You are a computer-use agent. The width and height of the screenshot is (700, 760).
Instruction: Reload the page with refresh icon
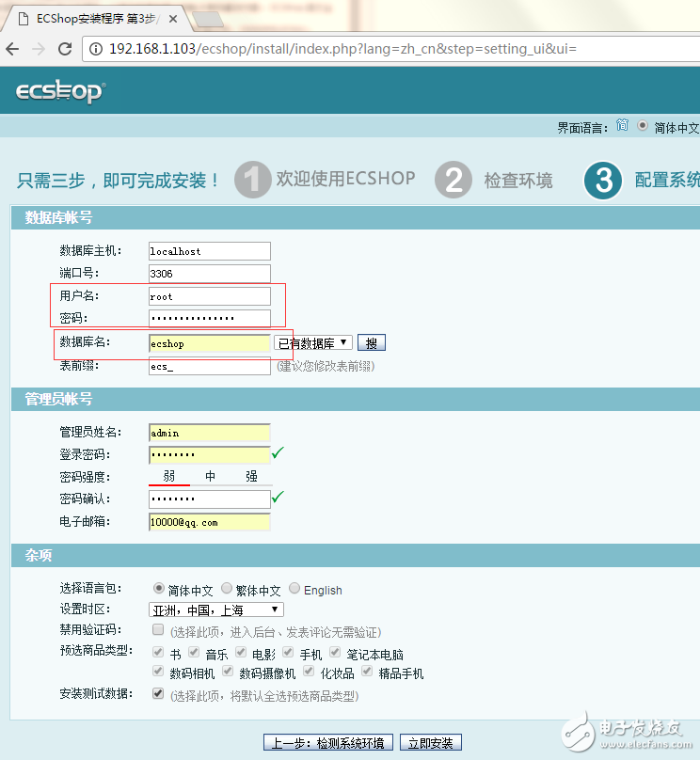65,48
